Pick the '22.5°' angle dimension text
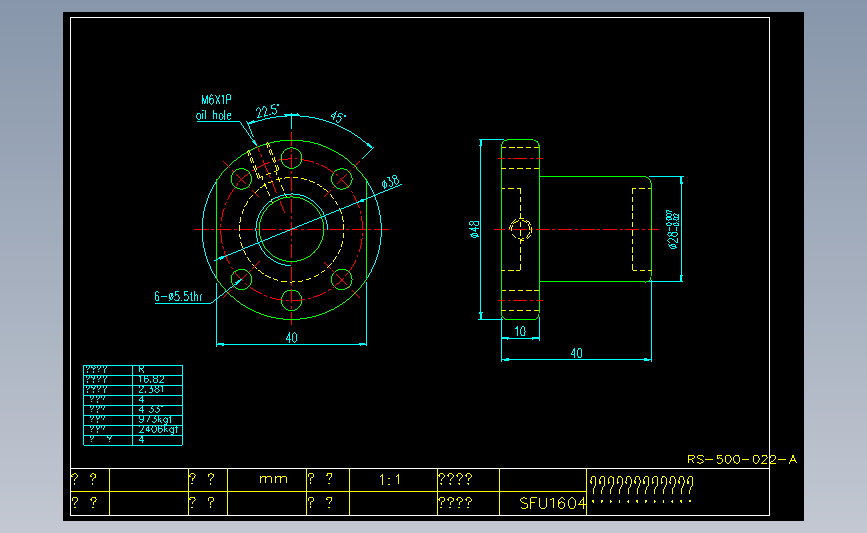The image size is (867, 533). click(x=268, y=111)
